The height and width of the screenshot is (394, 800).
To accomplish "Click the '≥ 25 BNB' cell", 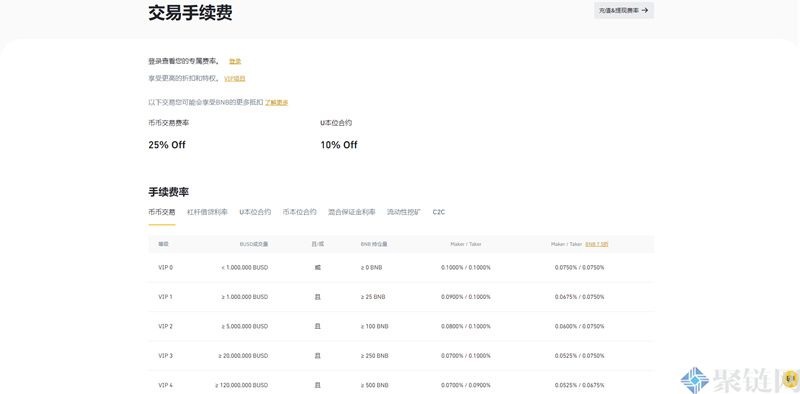I will point(373,297).
